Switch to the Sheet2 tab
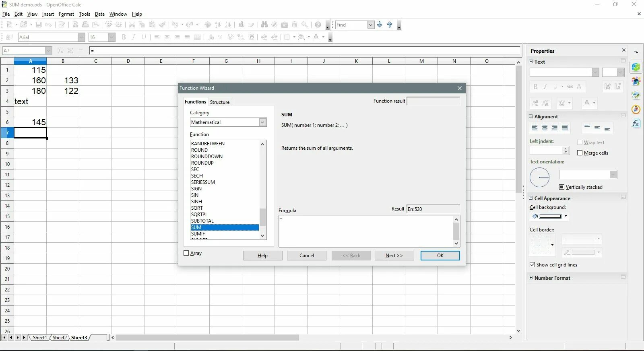This screenshot has width=644, height=351. click(60, 338)
